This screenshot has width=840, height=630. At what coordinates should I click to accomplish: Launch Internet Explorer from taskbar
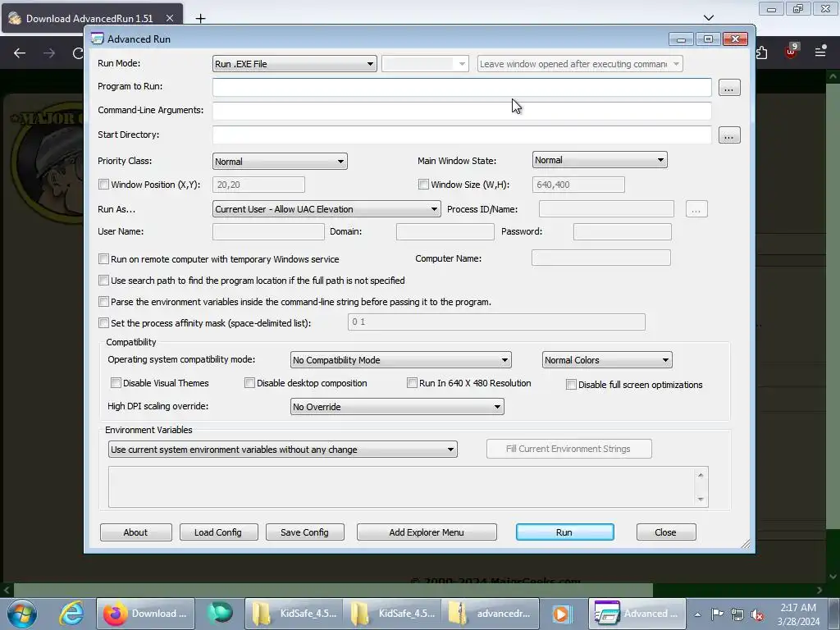[x=71, y=614]
